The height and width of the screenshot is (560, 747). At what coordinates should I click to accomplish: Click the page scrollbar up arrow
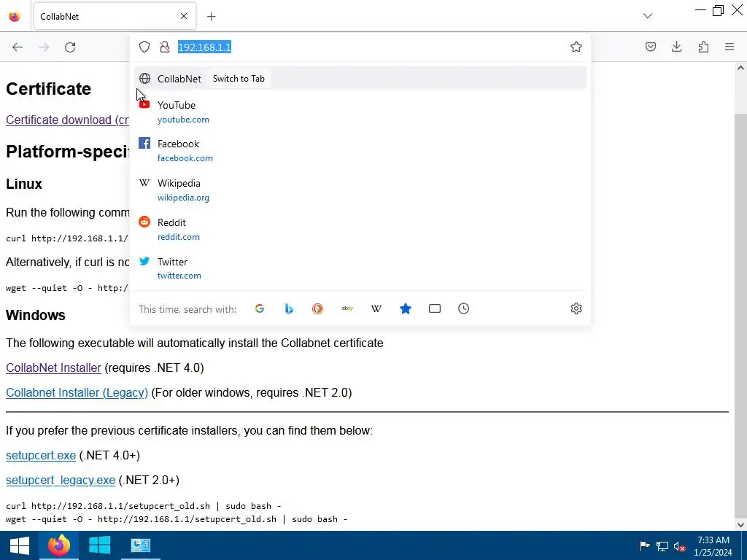point(740,68)
